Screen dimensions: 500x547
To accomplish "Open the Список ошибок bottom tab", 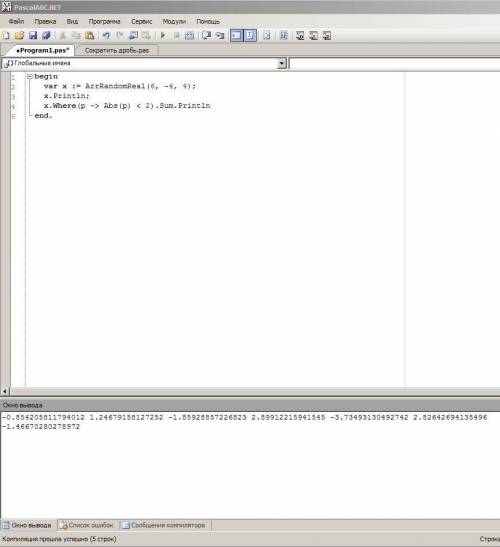I will (87, 525).
